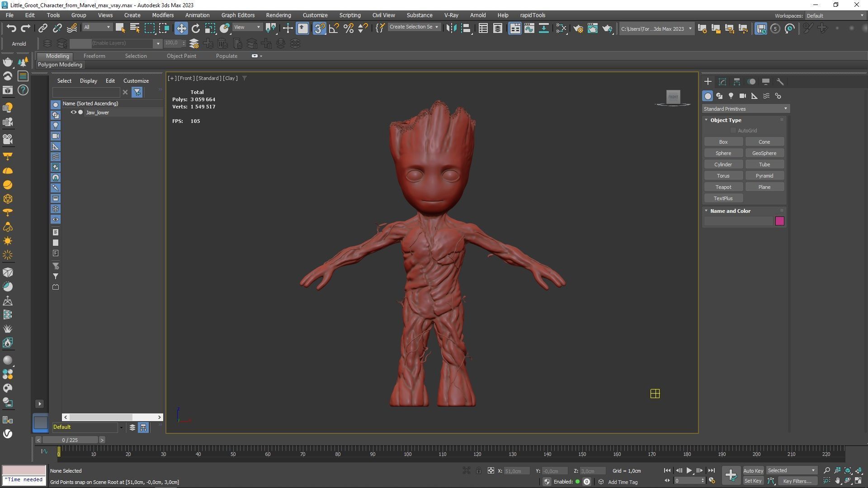Open the reference coordinate View dropdown
Viewport: 868px width, 488px height.
247,27
